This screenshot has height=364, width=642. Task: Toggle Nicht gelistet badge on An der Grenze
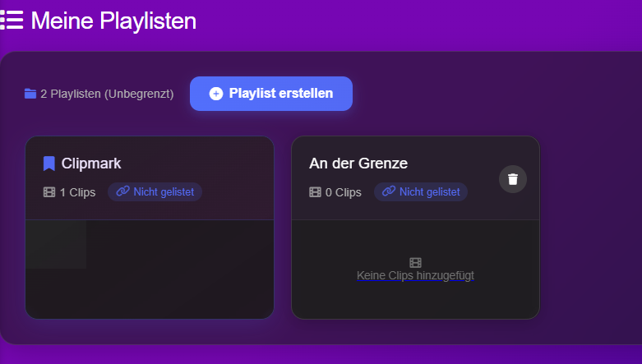[x=421, y=192]
